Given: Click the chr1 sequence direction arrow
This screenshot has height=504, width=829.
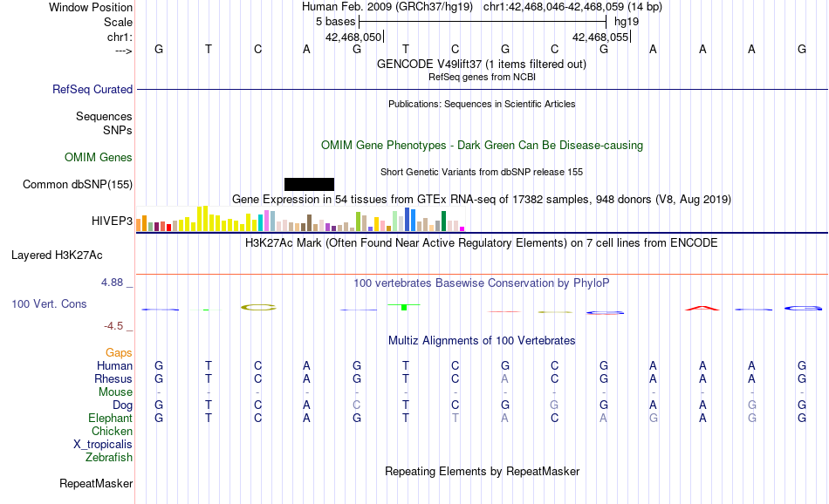Looking at the screenshot, I should [124, 51].
